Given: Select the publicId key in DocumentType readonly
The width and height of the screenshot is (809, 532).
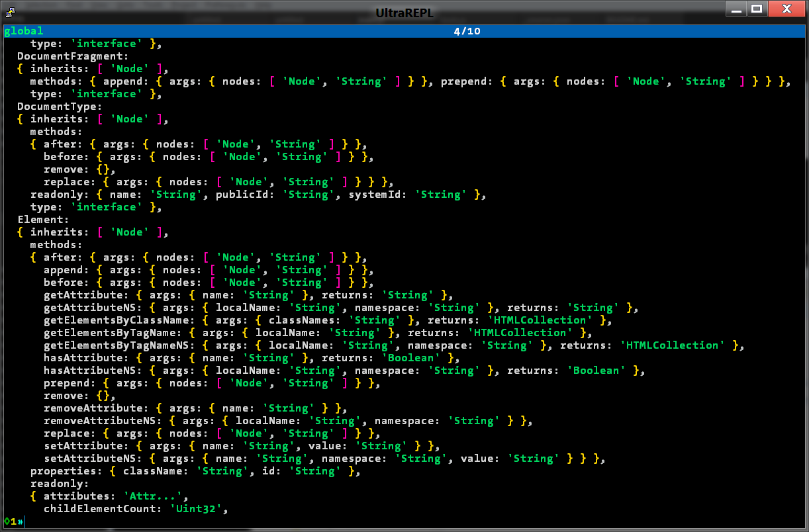Looking at the screenshot, I should click(x=242, y=195).
